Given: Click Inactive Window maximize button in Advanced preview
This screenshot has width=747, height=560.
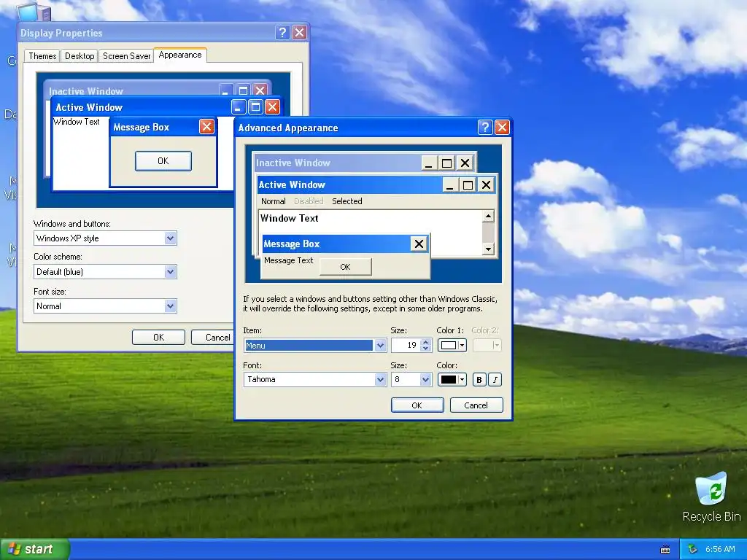Looking at the screenshot, I should [447, 163].
